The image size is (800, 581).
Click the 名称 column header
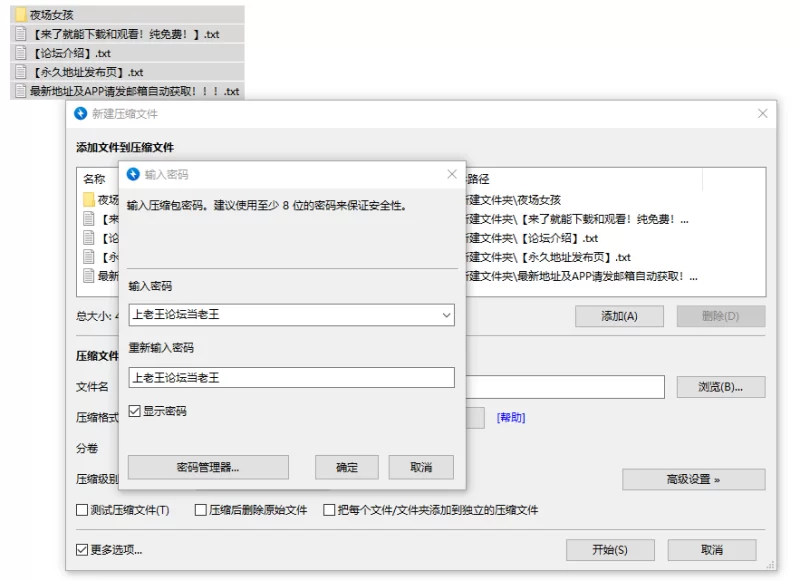(x=94, y=179)
